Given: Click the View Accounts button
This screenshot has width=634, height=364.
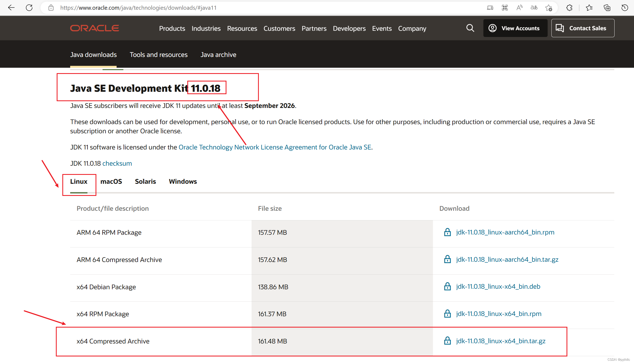Looking at the screenshot, I should [x=515, y=28].
